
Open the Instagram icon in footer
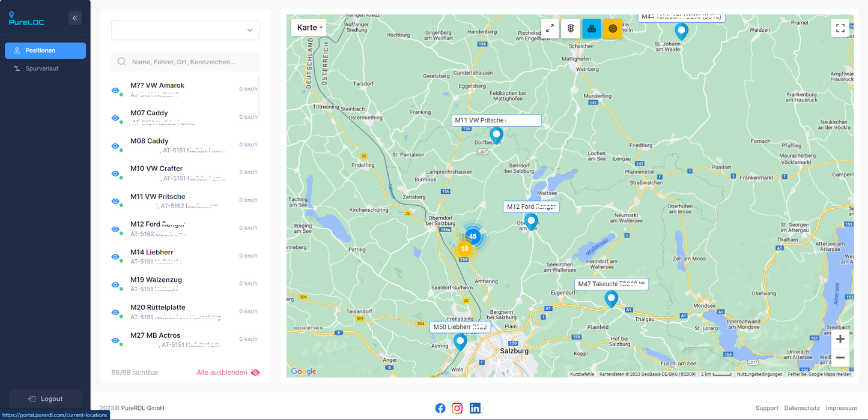[457, 408]
